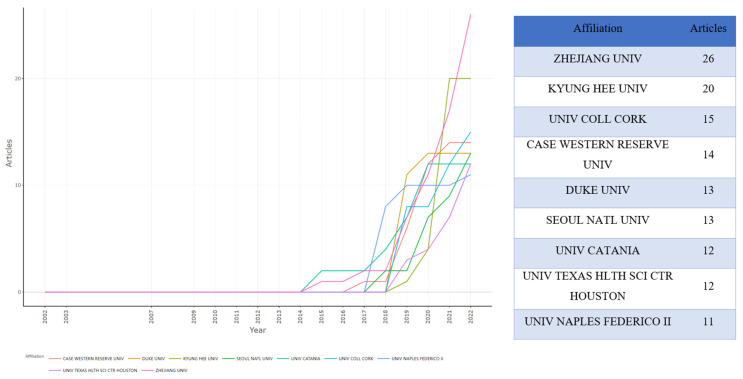Select KYUNG HEE UNIV in the legend
Image resolution: width=743 pixels, height=379 pixels.
[199, 359]
